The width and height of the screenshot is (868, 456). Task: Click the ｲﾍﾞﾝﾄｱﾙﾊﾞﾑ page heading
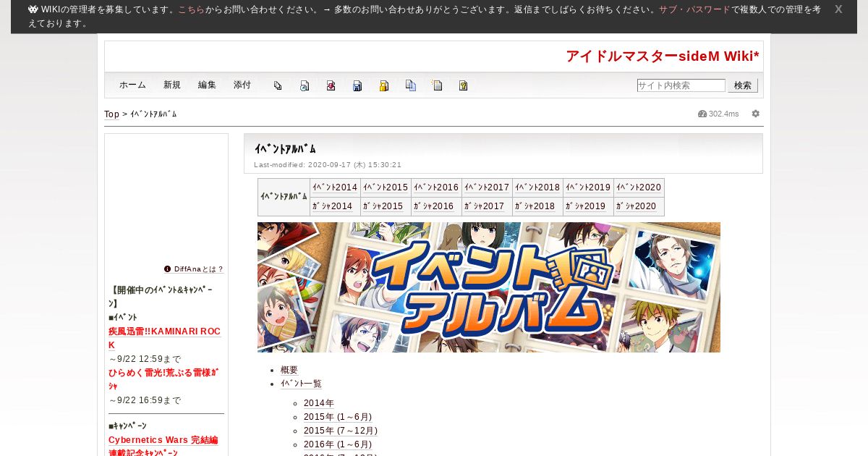click(286, 149)
